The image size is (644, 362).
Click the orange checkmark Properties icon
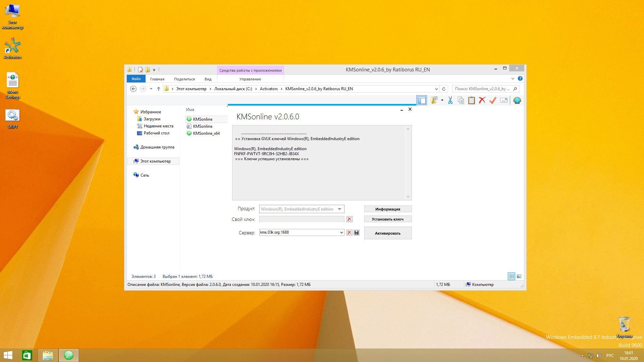pos(493,100)
